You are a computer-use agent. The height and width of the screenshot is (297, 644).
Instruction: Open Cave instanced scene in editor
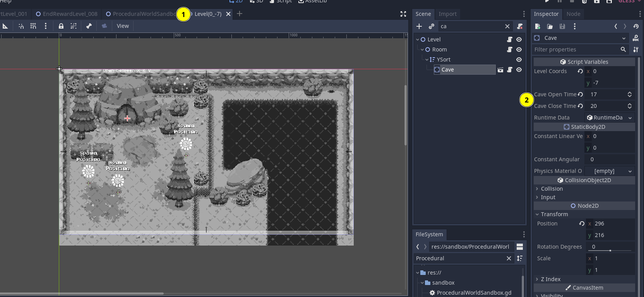(500, 70)
